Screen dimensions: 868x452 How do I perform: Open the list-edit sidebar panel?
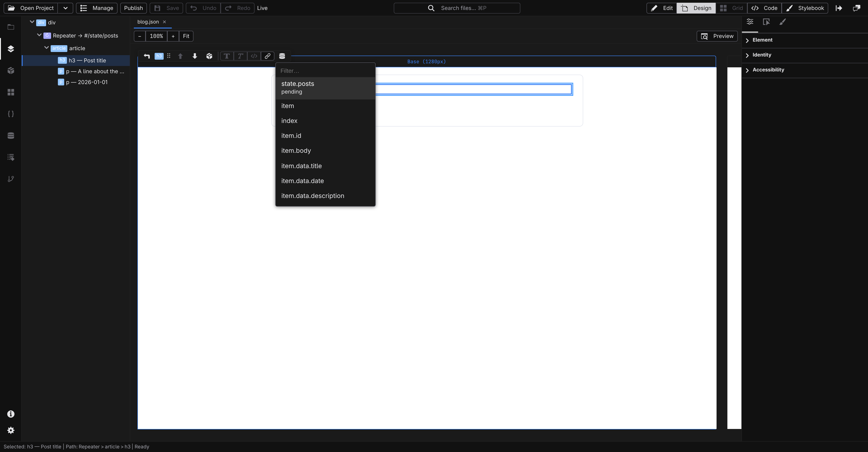11,157
